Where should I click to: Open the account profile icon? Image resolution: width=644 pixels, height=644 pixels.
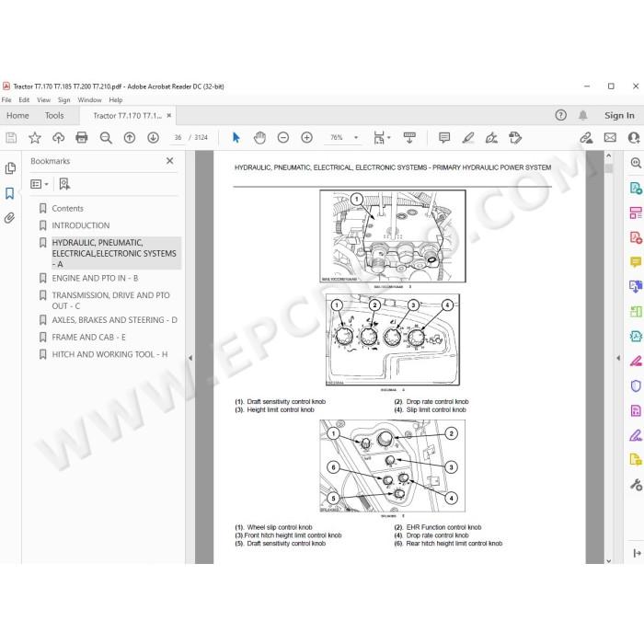pyautogui.click(x=635, y=138)
